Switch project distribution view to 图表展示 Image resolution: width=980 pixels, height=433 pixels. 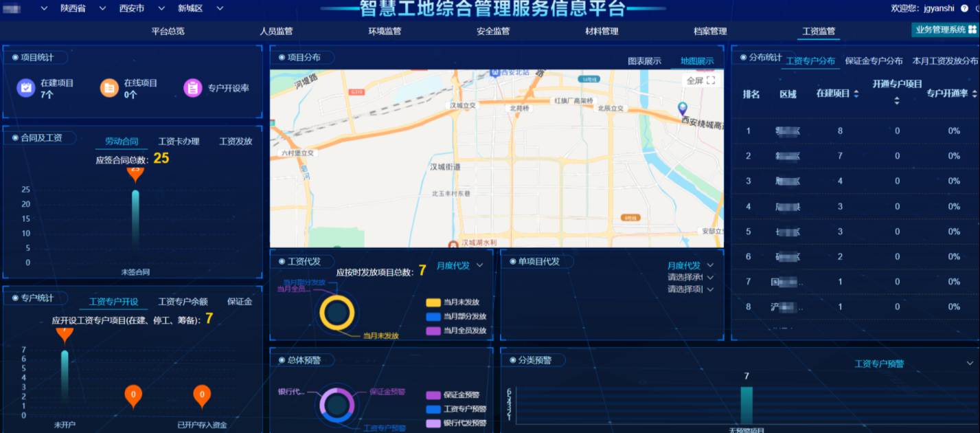(x=646, y=60)
